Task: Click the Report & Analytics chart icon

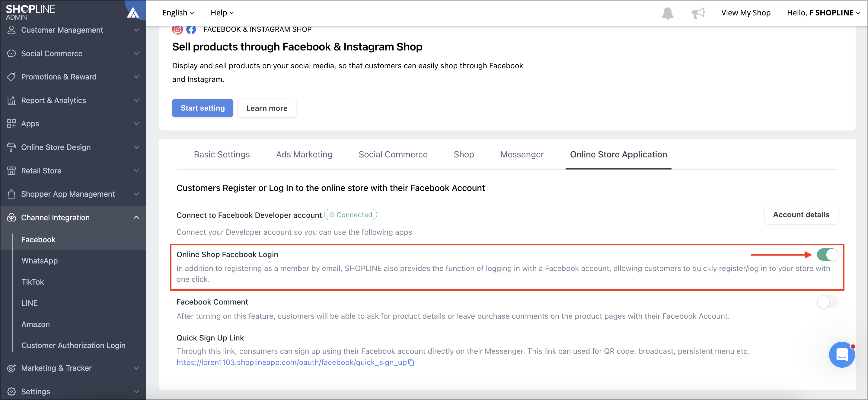Action: 11,100
